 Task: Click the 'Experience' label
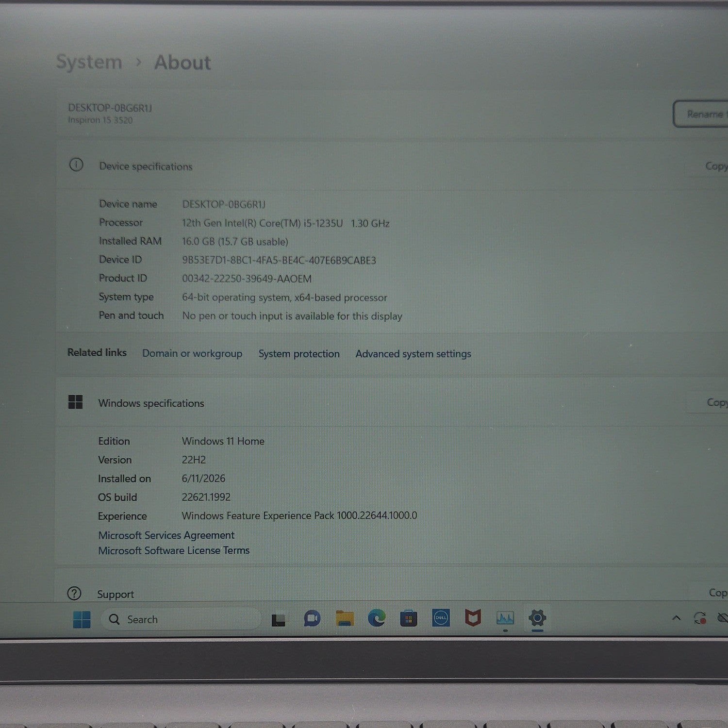coord(122,516)
